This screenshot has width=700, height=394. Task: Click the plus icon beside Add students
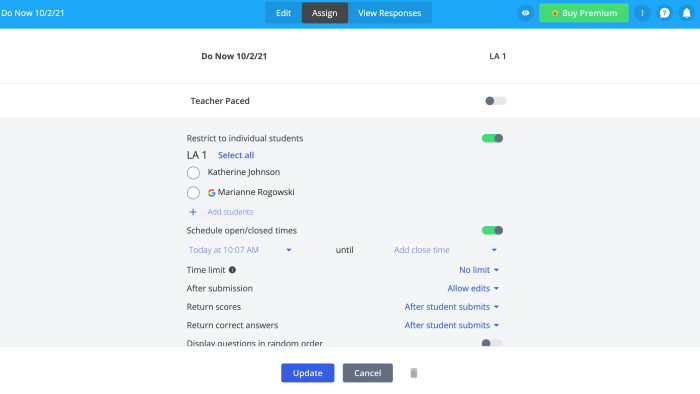point(193,212)
